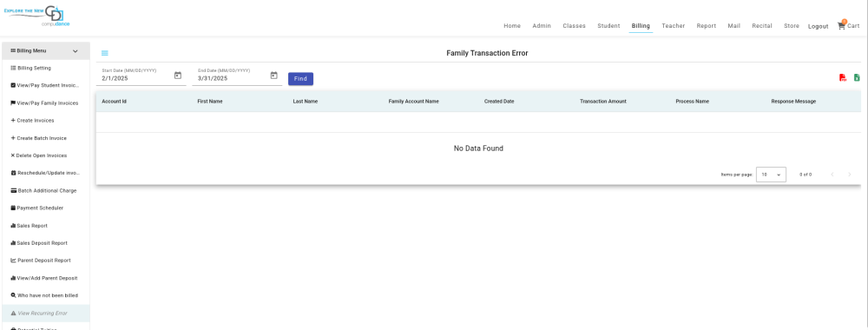Open the Recital menu
868x330 pixels.
pyautogui.click(x=762, y=26)
